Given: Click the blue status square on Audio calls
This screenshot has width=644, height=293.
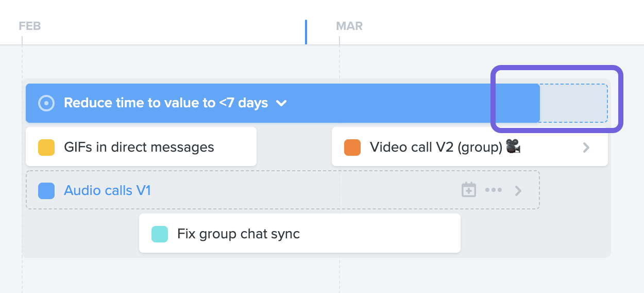Looking at the screenshot, I should pyautogui.click(x=46, y=190).
